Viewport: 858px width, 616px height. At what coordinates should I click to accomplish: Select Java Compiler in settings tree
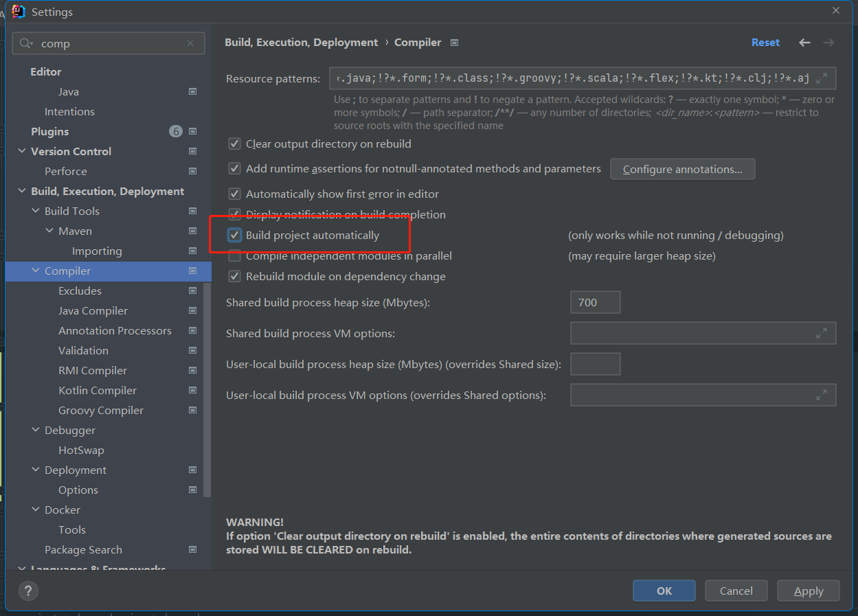point(93,311)
